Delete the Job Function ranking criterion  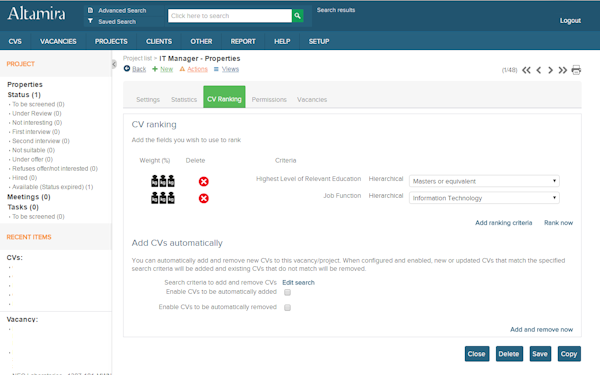coord(204,198)
